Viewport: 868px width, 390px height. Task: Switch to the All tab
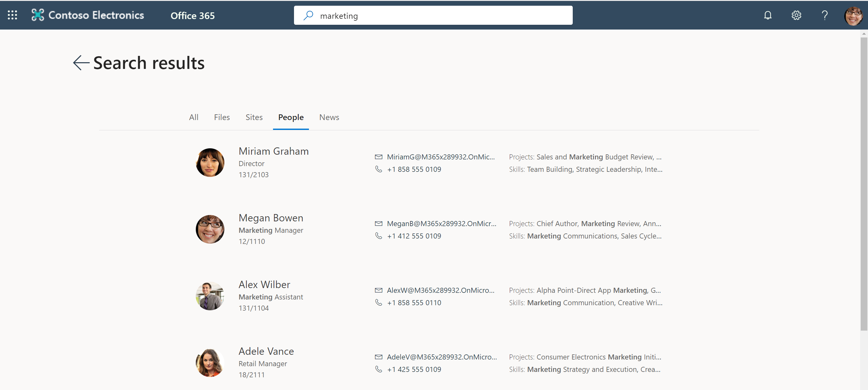194,117
